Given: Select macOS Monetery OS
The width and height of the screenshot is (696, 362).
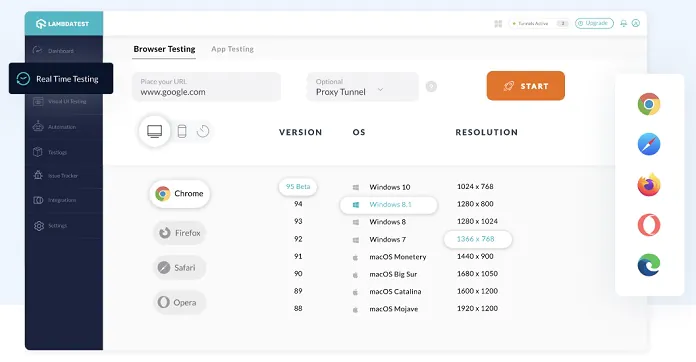Looking at the screenshot, I should coord(390,257).
